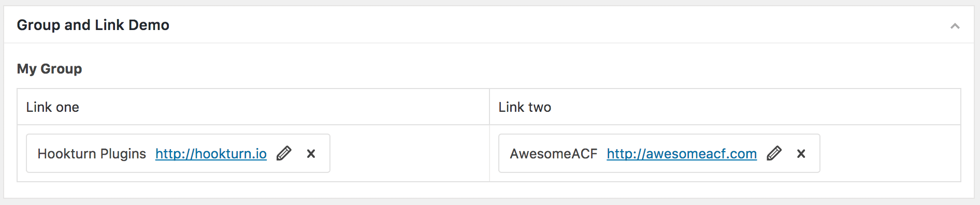Viewport: 980px width, 205px height.
Task: Select the AwesomeACF title text
Action: (554, 154)
